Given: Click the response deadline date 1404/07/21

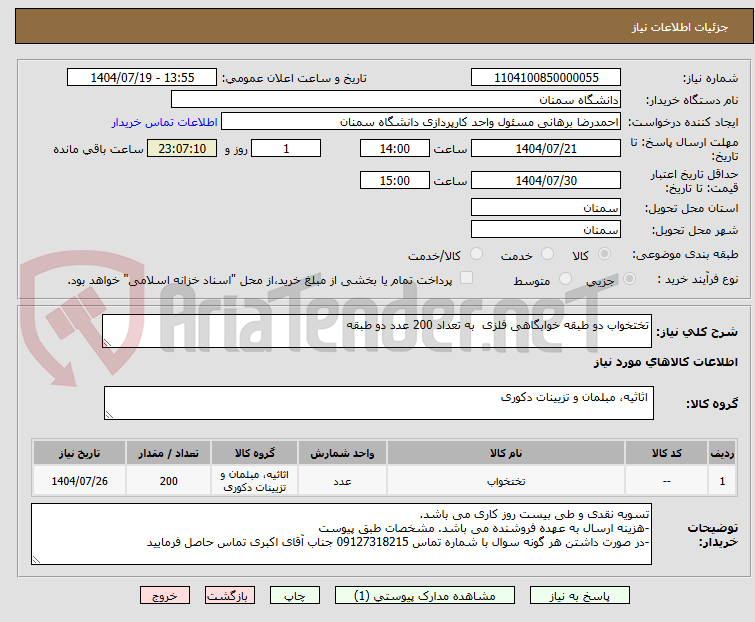Looking at the screenshot, I should 546,148.
